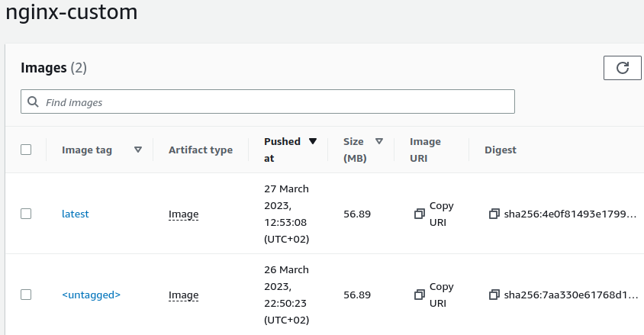Copy digest icon for sha256:7aa330e61768d1

coord(494,295)
